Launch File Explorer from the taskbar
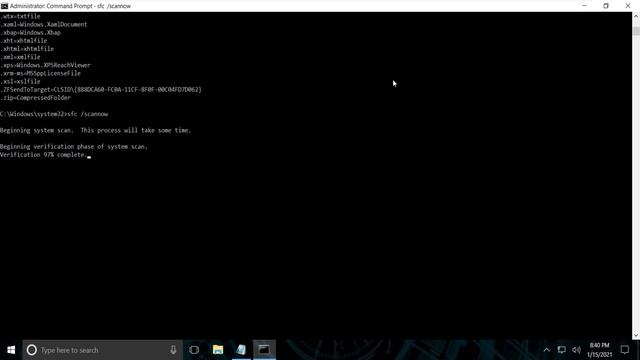The image size is (640, 360). [x=218, y=350]
